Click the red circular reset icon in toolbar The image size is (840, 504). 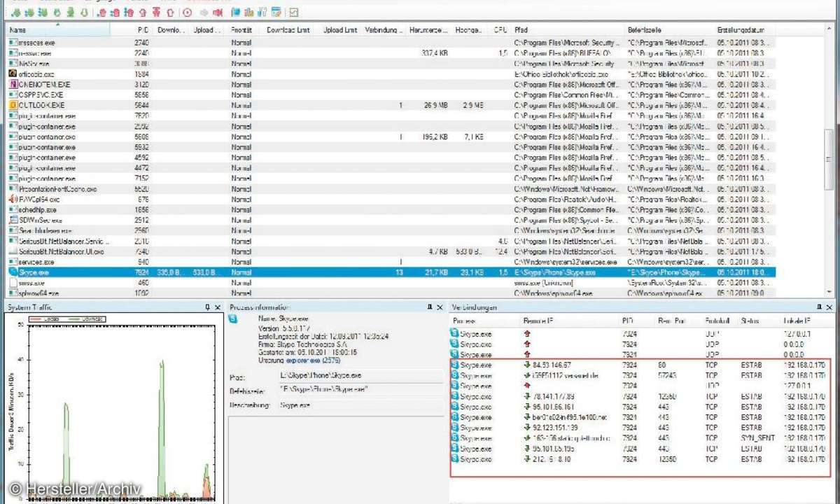click(186, 12)
